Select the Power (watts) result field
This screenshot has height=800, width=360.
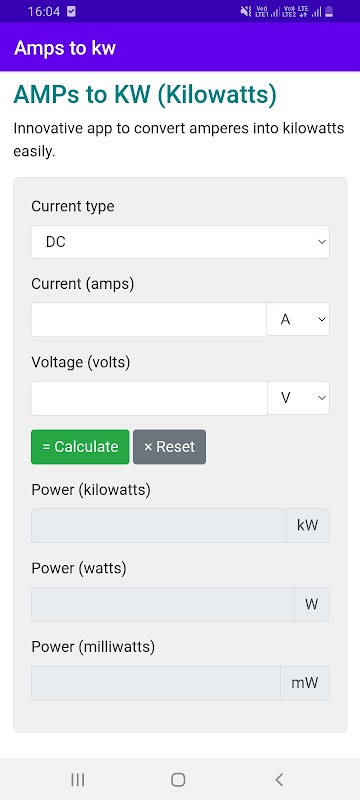click(x=163, y=604)
